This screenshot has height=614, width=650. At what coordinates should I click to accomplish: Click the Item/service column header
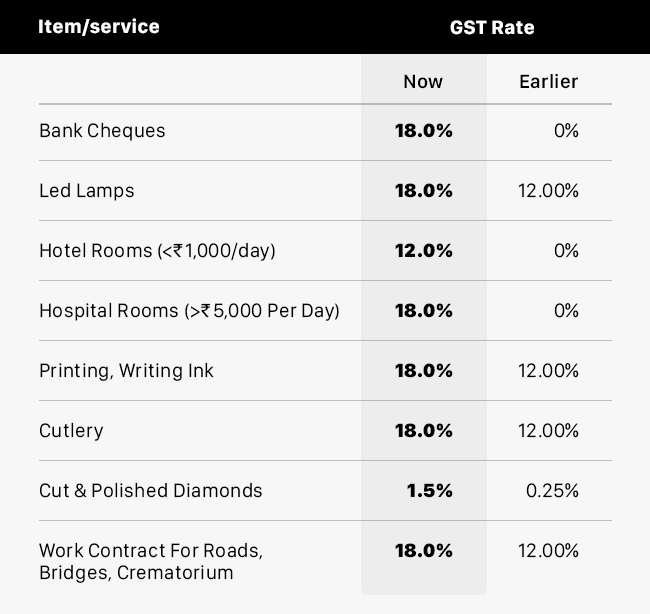pos(99,27)
